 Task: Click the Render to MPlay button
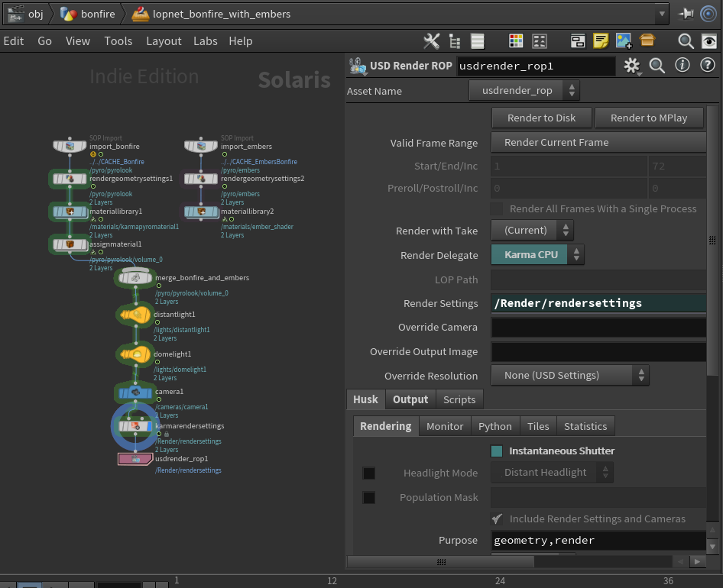click(x=649, y=118)
